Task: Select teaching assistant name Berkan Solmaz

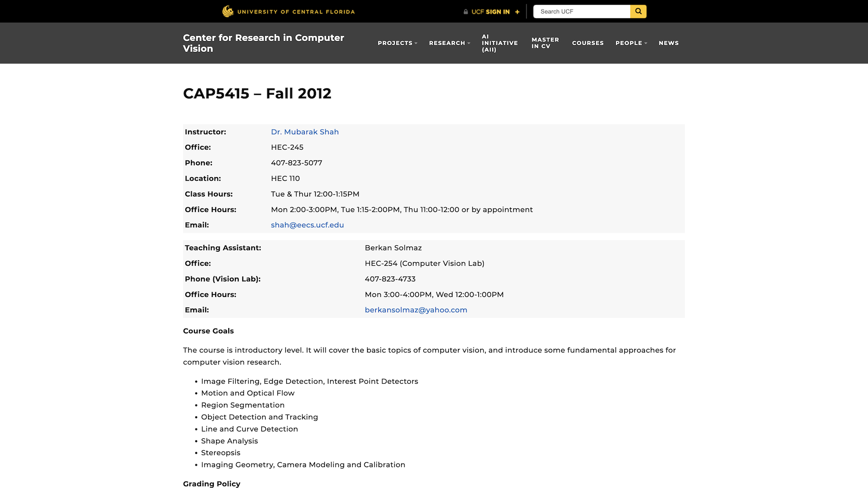Action: coord(393,248)
